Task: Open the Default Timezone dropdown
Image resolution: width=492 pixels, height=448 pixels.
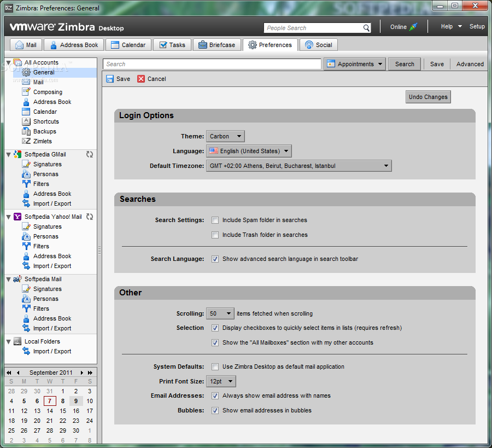Action: coord(298,166)
